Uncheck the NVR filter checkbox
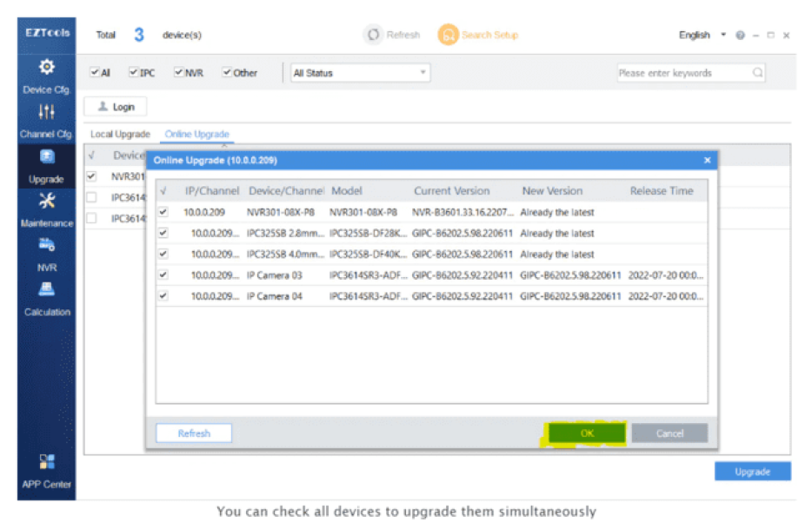812x523 pixels. point(179,73)
